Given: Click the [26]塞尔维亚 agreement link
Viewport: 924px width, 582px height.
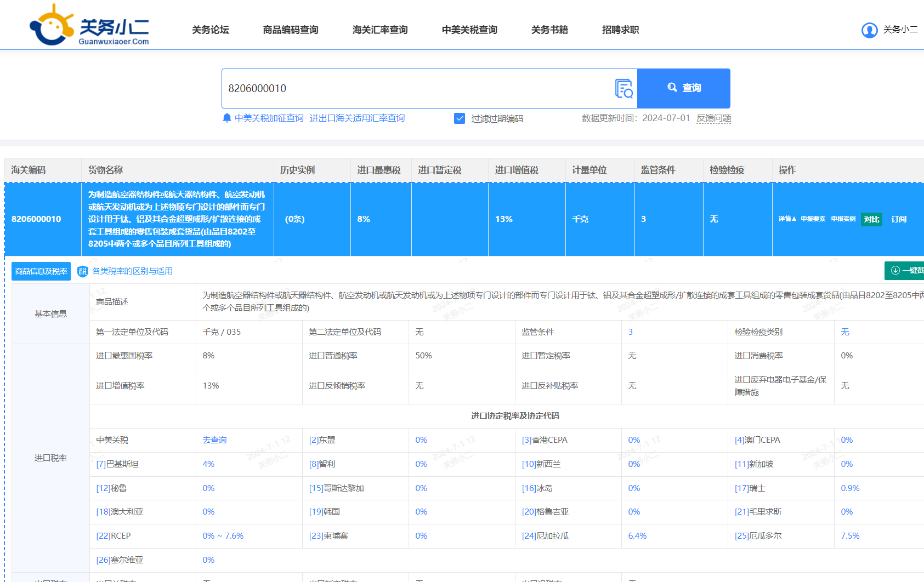Looking at the screenshot, I should point(120,560).
